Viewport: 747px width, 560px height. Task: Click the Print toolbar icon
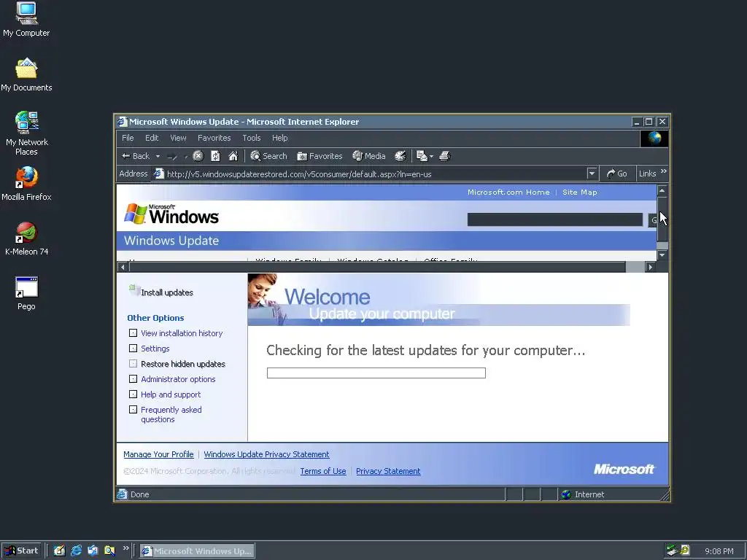point(445,156)
